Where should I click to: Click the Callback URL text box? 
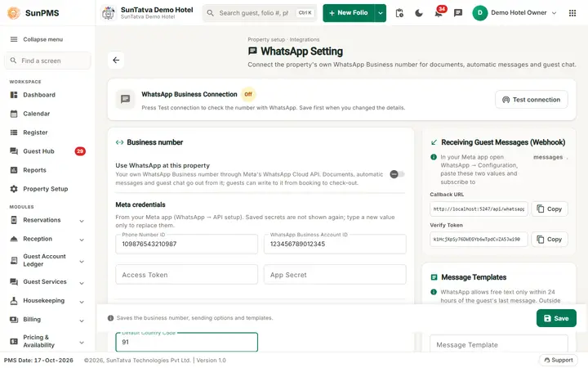[x=479, y=209]
